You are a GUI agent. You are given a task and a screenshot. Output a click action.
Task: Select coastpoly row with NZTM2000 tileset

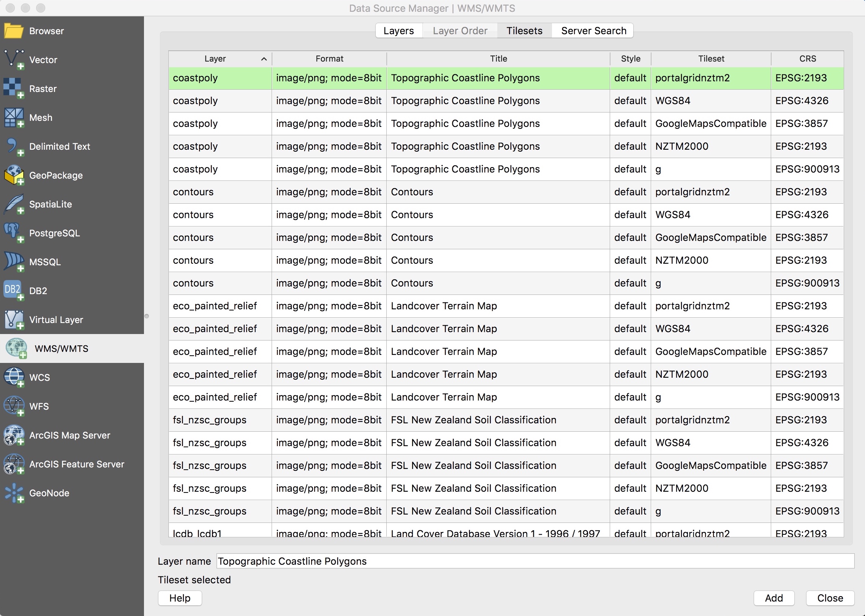pyautogui.click(x=506, y=146)
